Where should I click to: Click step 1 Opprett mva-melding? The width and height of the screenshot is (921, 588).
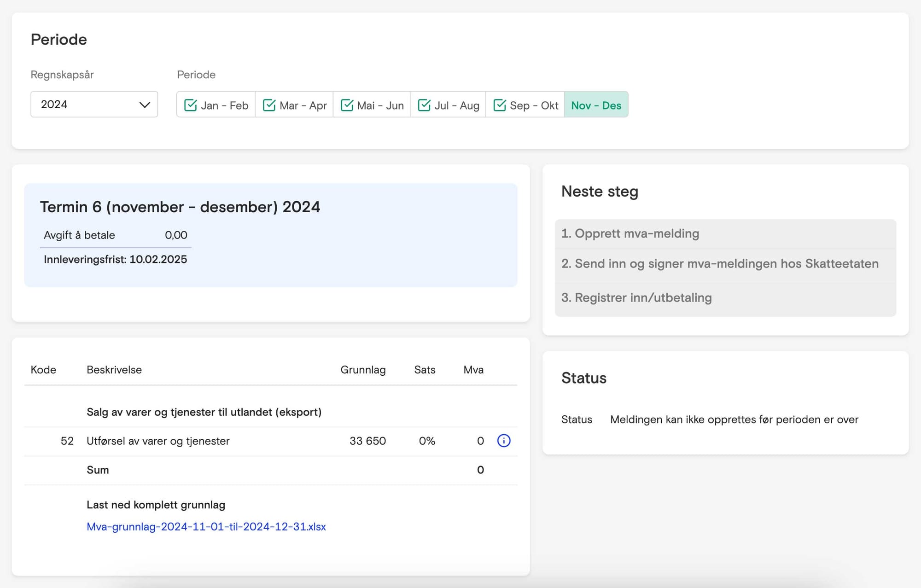(725, 233)
